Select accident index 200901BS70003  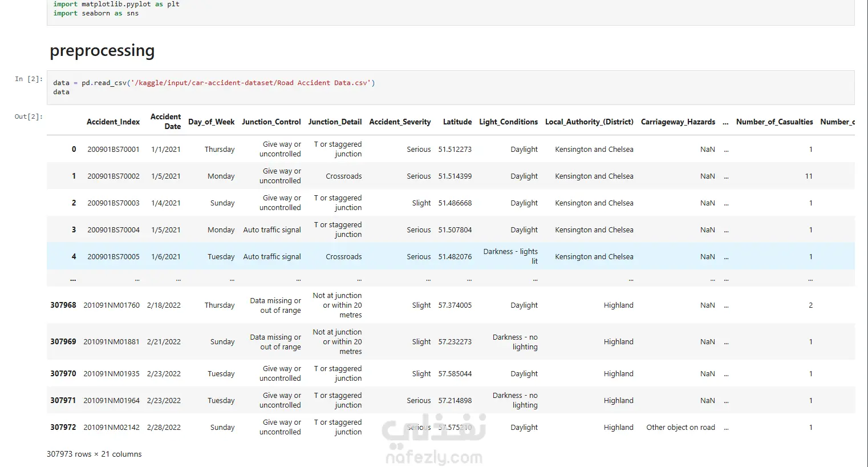(113, 203)
